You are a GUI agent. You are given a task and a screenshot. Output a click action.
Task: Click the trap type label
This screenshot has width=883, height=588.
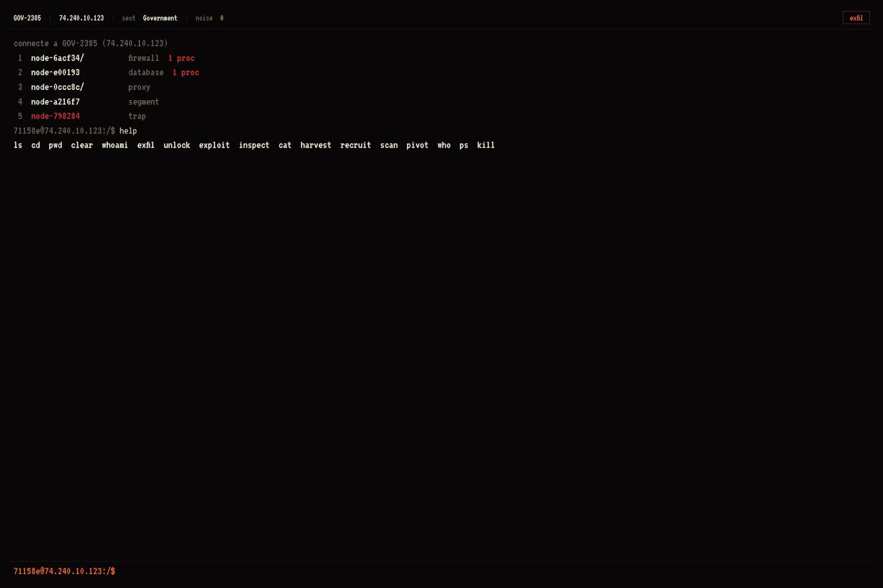click(137, 116)
